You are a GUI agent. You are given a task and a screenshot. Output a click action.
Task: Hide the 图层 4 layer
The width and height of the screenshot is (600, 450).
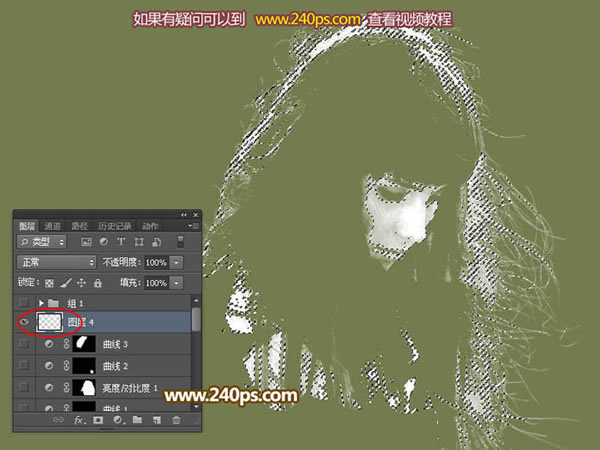[24, 322]
